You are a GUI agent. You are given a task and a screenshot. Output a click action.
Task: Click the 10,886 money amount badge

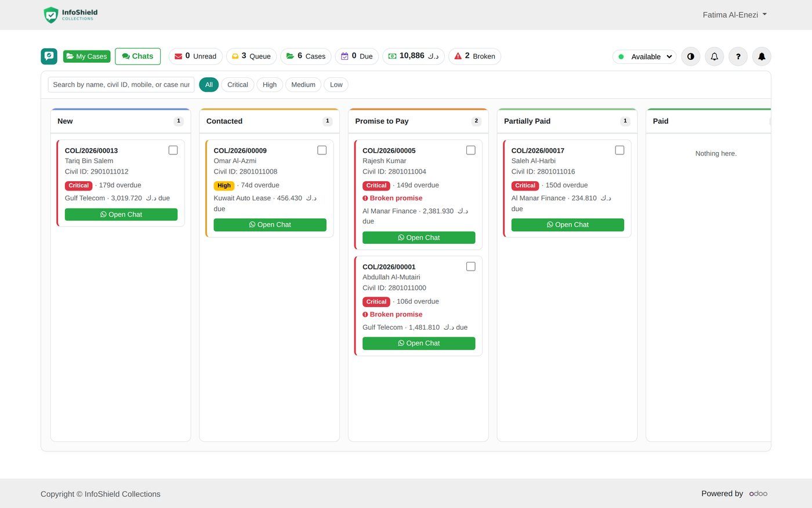click(x=414, y=56)
